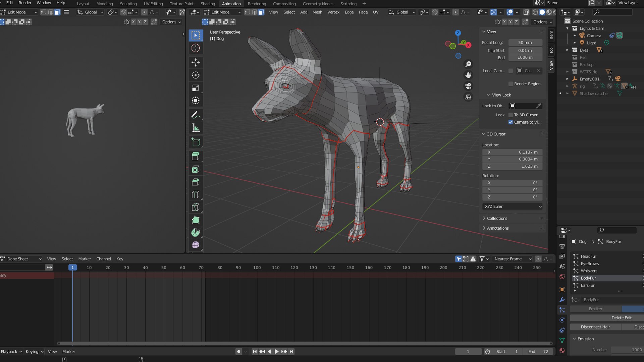Collapse the 3D Cursor panel
Image resolution: width=644 pixels, height=362 pixels.
pos(496,134)
